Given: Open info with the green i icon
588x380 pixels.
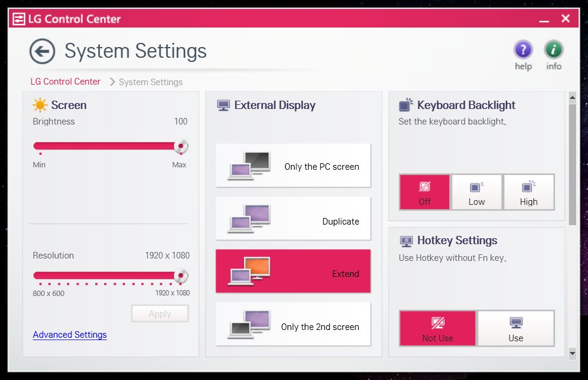Looking at the screenshot, I should pos(553,49).
